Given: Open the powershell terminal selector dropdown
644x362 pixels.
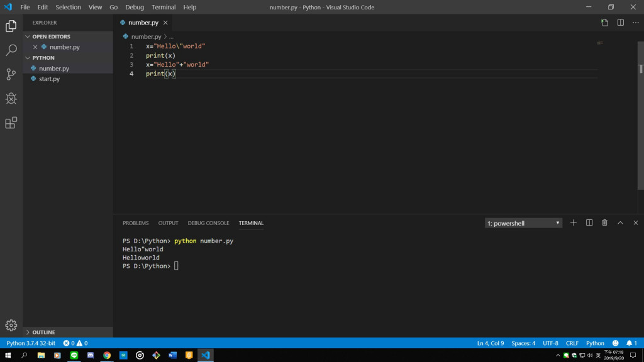Looking at the screenshot, I should click(x=523, y=223).
